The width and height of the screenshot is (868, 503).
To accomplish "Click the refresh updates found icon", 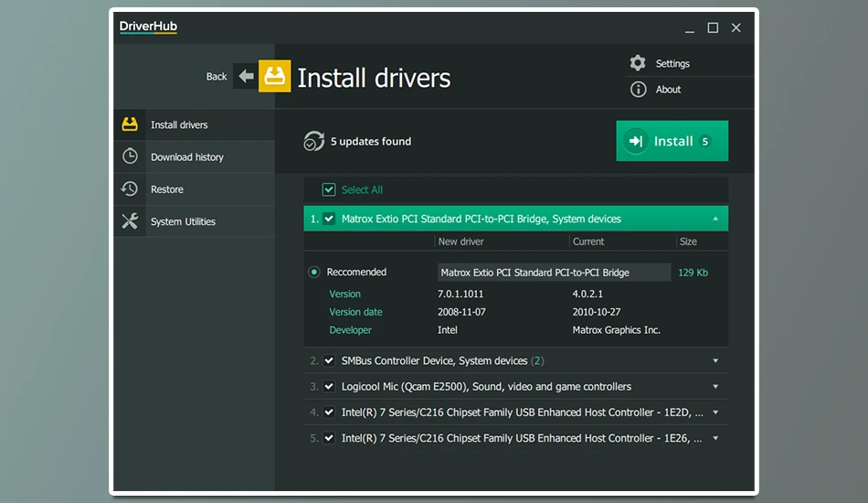I will point(313,141).
